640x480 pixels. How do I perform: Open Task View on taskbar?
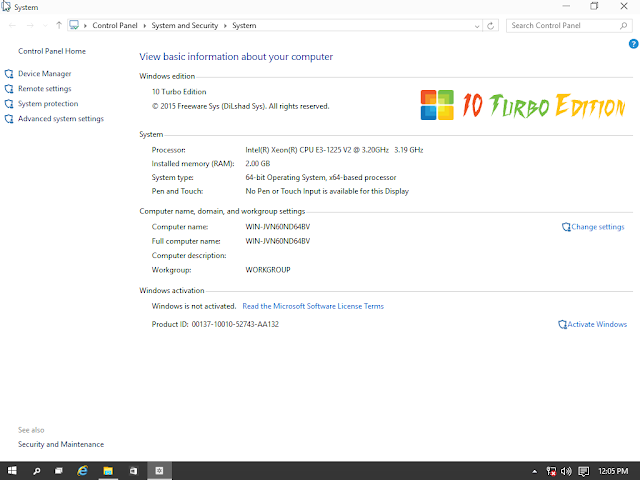click(59, 471)
